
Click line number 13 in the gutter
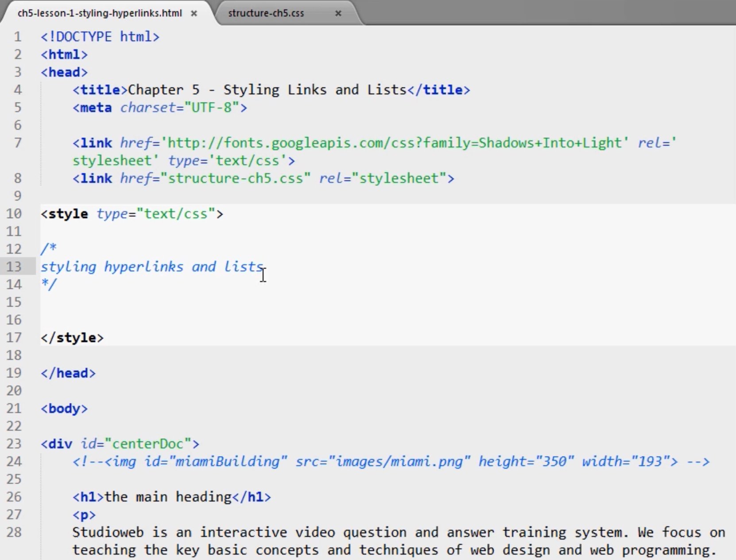click(14, 267)
